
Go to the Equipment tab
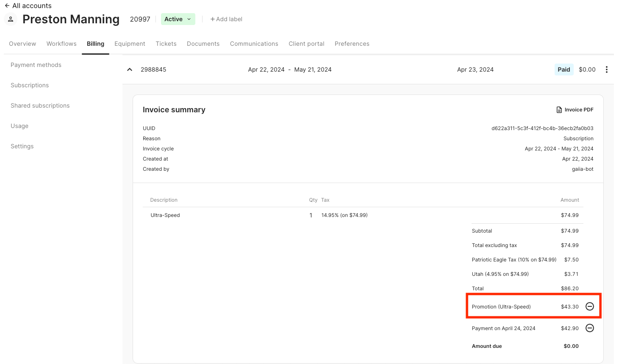[130, 44]
